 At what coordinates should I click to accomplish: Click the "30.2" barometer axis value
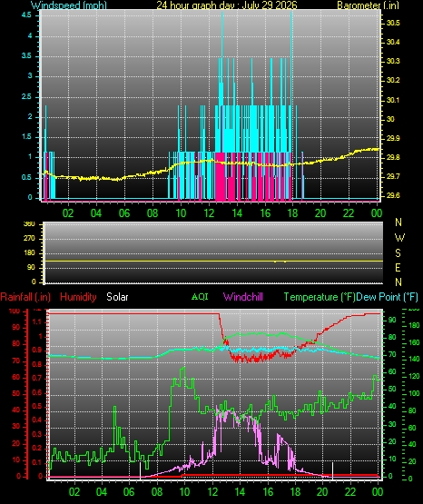click(393, 80)
